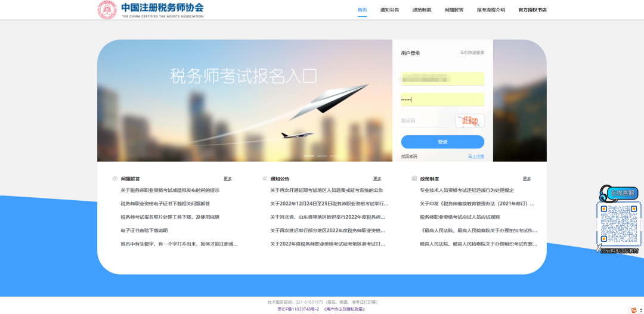The height and width of the screenshot is (314, 644).
Task: Open the 问题解答 navigation tab
Action: click(x=454, y=10)
